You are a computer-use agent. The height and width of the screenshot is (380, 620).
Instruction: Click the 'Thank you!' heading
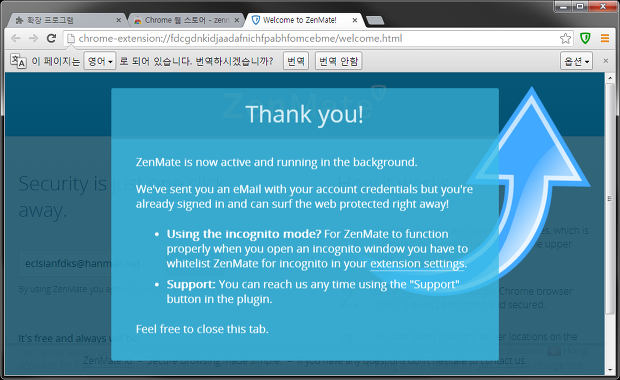(x=304, y=114)
